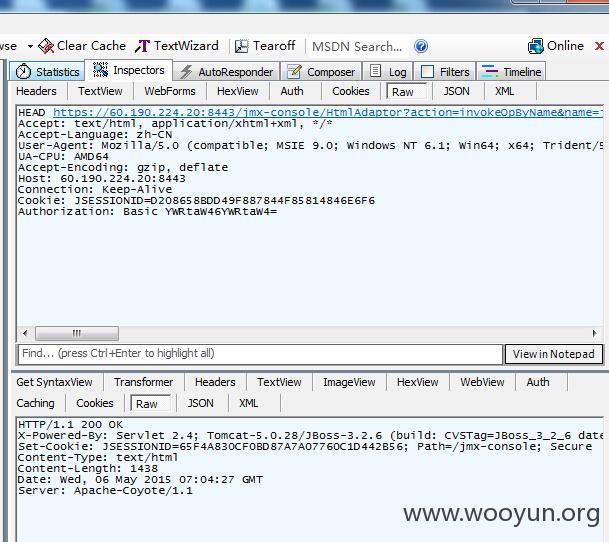Click the Clear Cache eraser icon
Image resolution: width=609 pixels, height=542 pixels.
pos(46,46)
